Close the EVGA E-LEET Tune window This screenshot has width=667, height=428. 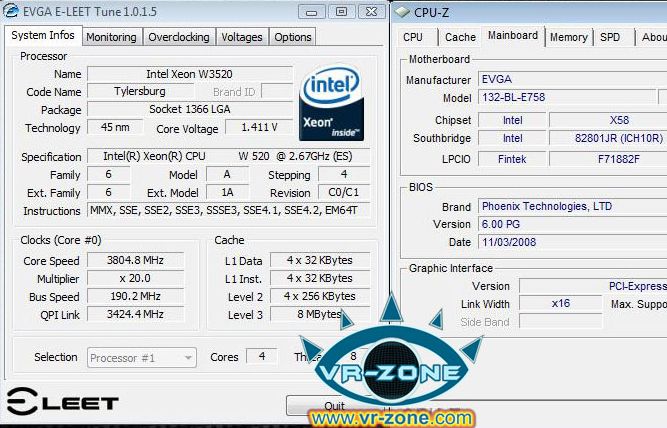tap(371, 12)
